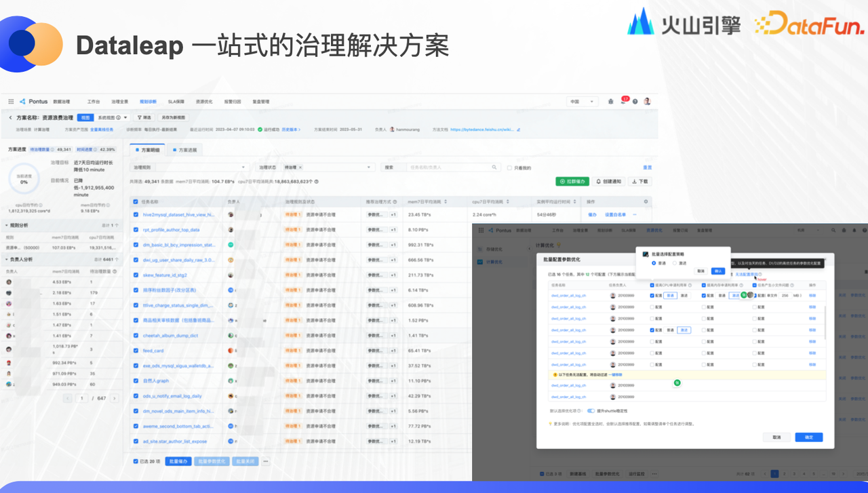Click the info icon after the cpu total
Screen dimensions: 868x493
[x=316, y=182]
